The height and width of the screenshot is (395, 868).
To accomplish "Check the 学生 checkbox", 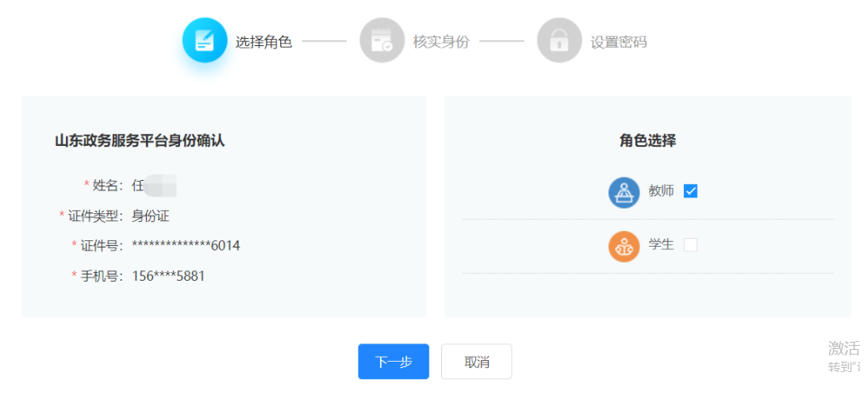I will pyautogui.click(x=690, y=245).
